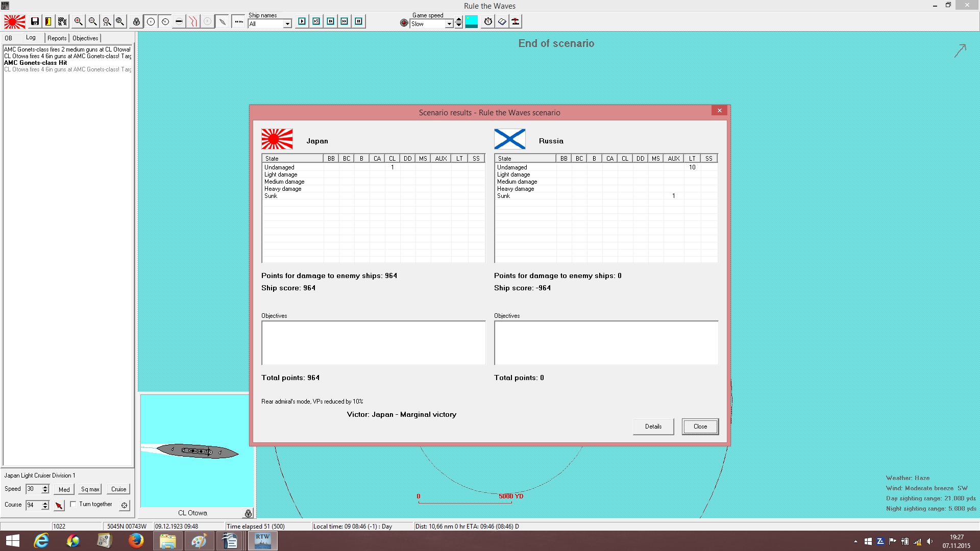
Task: Click the Course value spinner arrows
Action: tap(45, 505)
